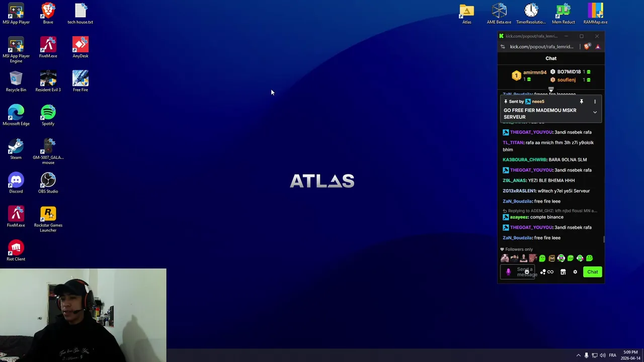644x362 pixels.
Task: Expand the pinned message chevron
Action: click(x=595, y=113)
